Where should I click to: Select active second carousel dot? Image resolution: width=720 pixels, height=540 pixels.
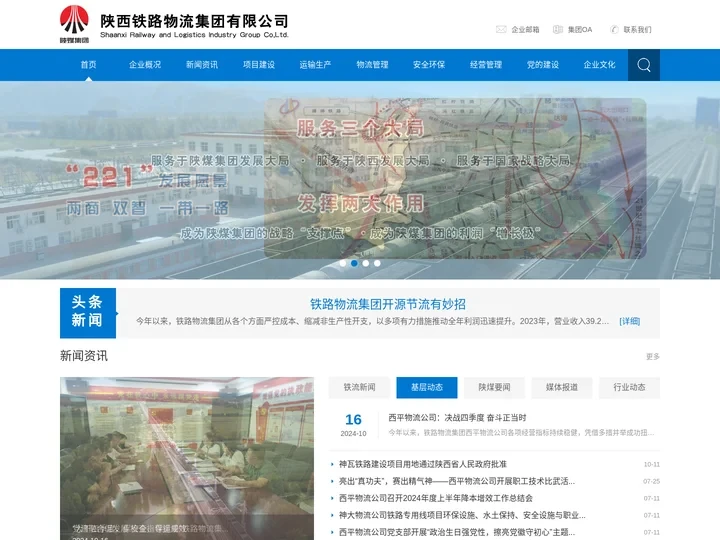[x=354, y=263]
